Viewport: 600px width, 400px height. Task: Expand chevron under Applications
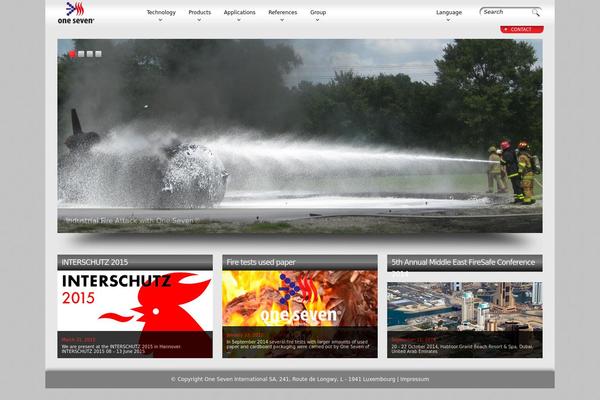pos(239,20)
